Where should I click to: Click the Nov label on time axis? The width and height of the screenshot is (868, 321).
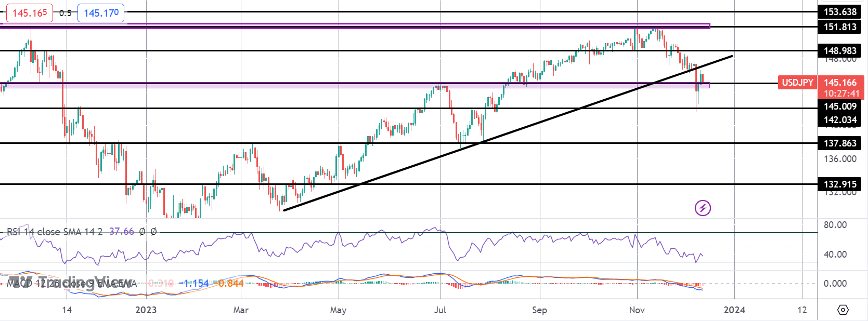point(637,310)
